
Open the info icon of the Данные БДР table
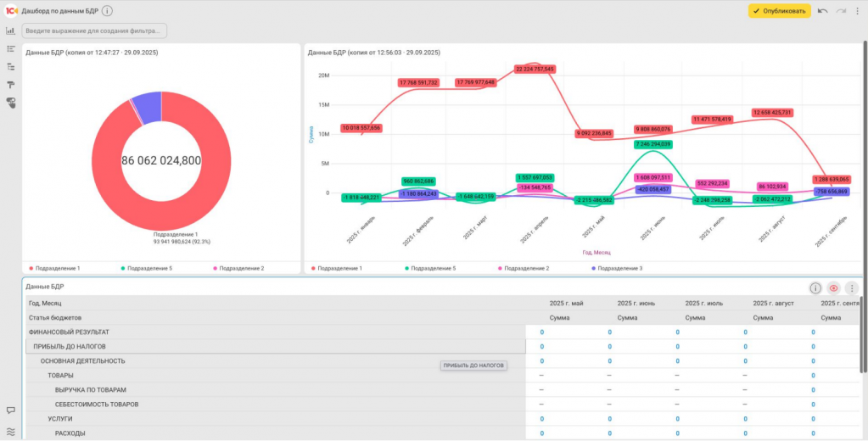point(815,287)
